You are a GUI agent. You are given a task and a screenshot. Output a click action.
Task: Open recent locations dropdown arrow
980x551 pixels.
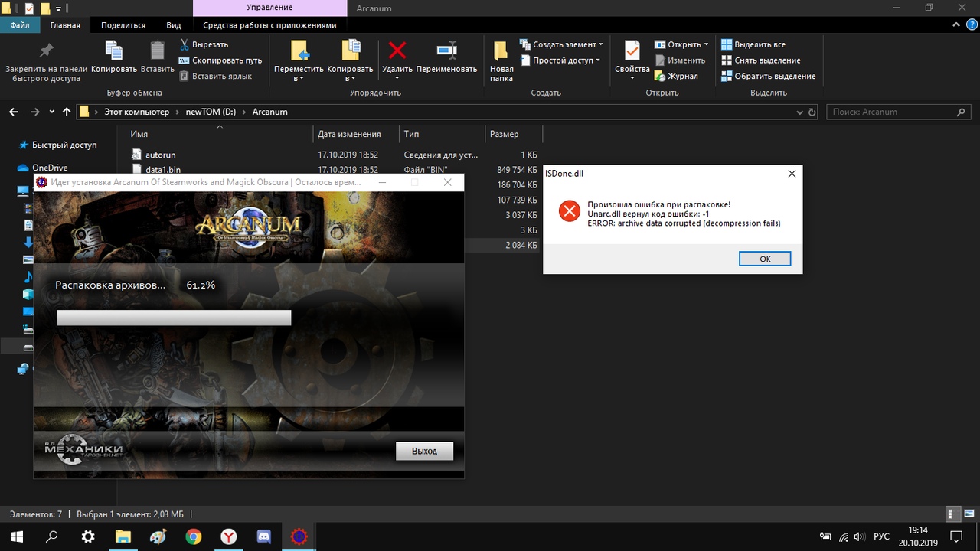coord(52,112)
